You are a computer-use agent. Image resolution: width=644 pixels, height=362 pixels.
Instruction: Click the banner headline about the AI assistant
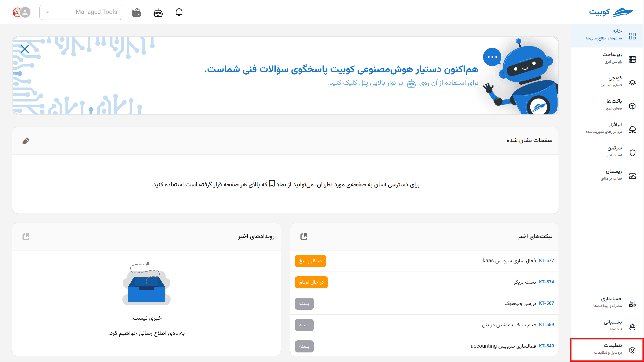point(341,69)
